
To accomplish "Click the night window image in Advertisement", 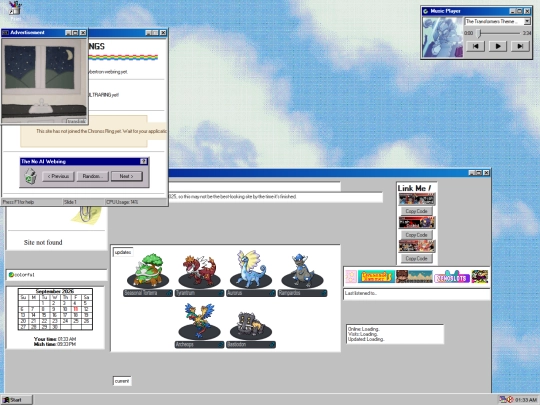I will pyautogui.click(x=44, y=80).
